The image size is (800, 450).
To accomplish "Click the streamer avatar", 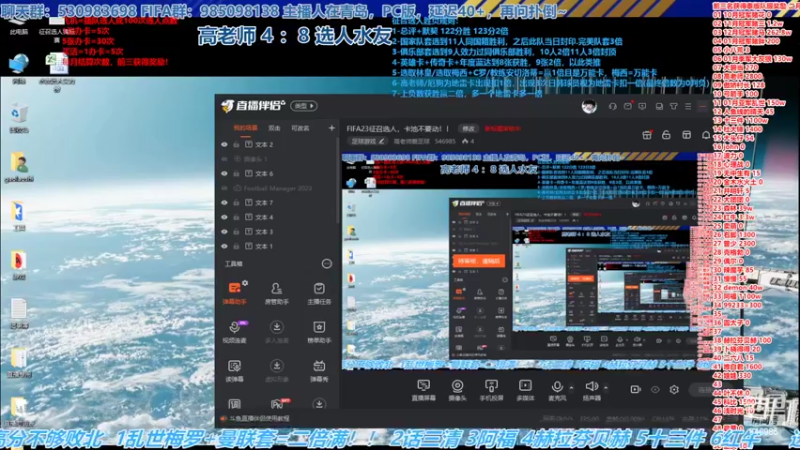I will [589, 106].
